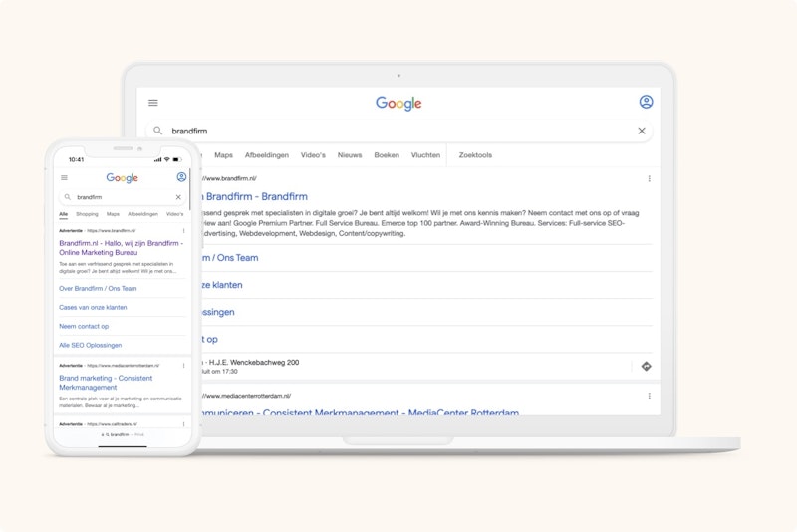Click into the laptop search field containing brandfirm
Image resolution: width=797 pixels, height=532 pixels.
[398, 131]
